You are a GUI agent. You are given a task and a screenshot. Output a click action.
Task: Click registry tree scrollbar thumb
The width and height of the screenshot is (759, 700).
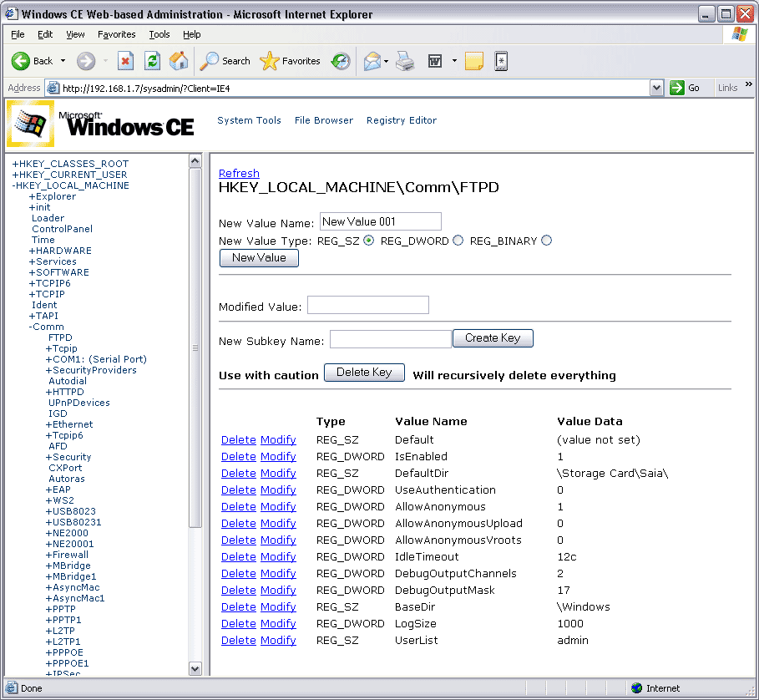195,347
